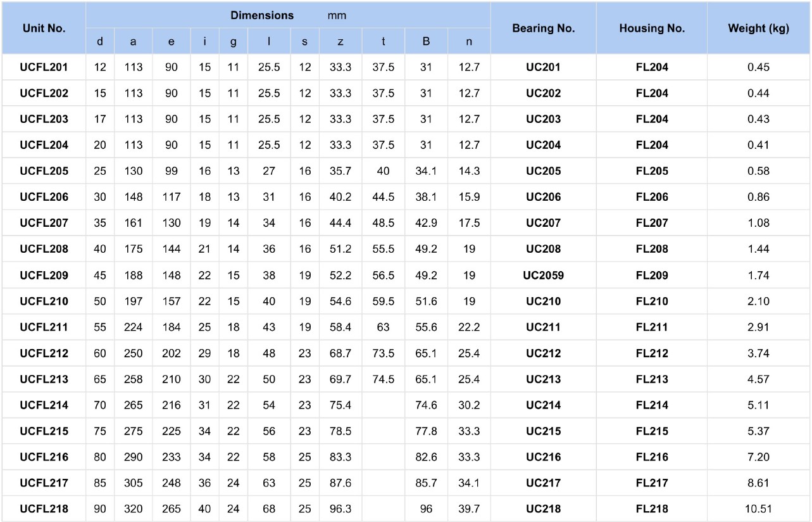Click the Dimensions header label
The width and height of the screenshot is (812, 522).
(x=262, y=15)
